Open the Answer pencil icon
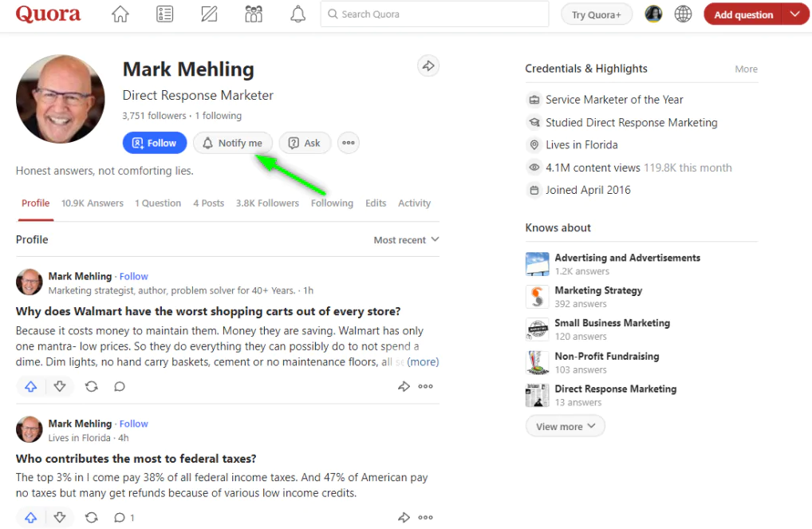 click(209, 14)
